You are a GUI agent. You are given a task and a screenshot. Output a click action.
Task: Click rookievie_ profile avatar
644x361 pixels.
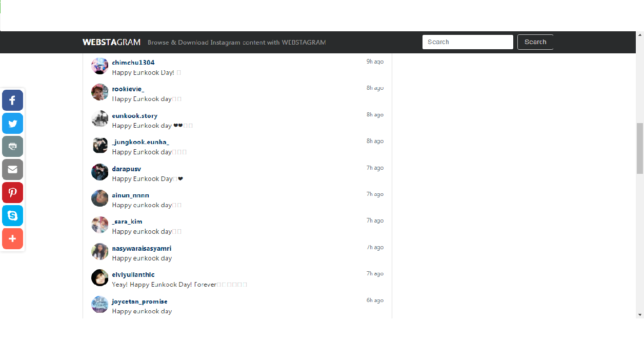[99, 92]
